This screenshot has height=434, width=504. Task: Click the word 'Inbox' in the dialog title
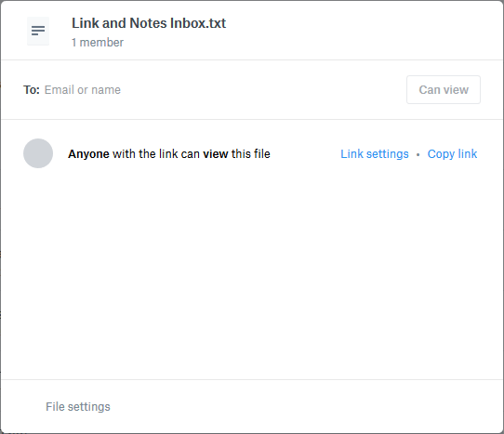pyautogui.click(x=188, y=23)
